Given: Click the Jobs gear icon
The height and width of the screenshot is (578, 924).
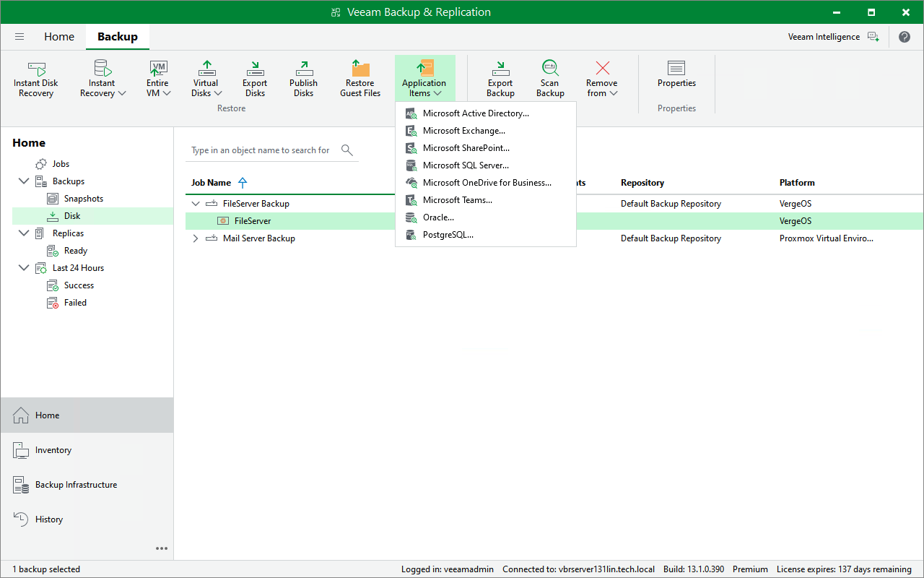Looking at the screenshot, I should coord(41,164).
